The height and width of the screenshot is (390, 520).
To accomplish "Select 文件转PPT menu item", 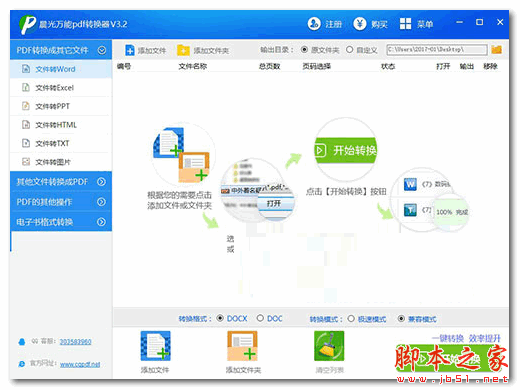I will (x=61, y=106).
